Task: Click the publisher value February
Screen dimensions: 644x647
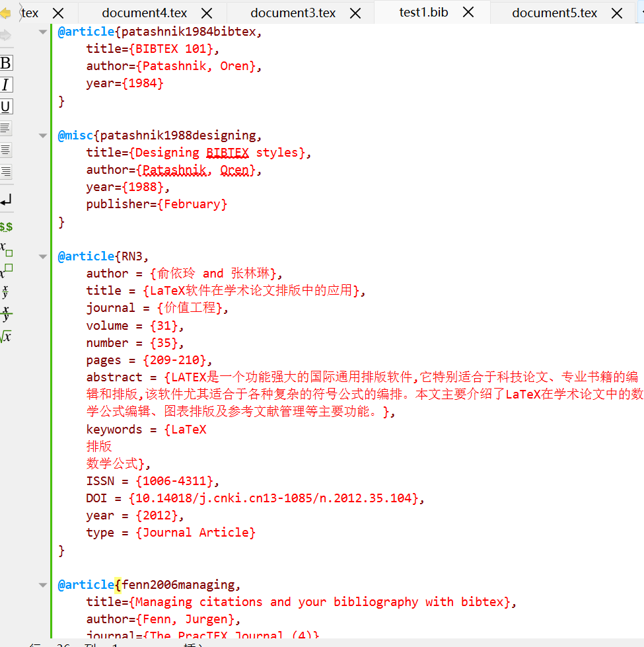Action: [x=192, y=204]
